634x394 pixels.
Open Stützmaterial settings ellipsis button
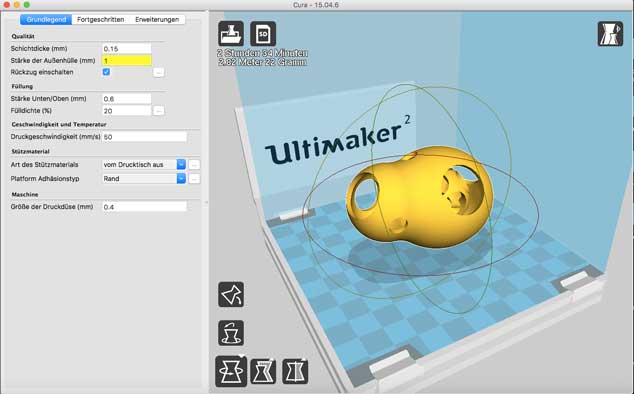[x=194, y=165]
